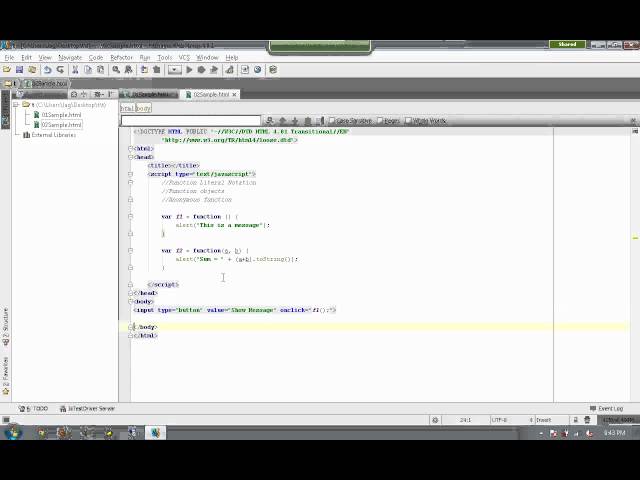Click the Settings wrench toolbar icon
The image size is (640, 480).
[229, 70]
